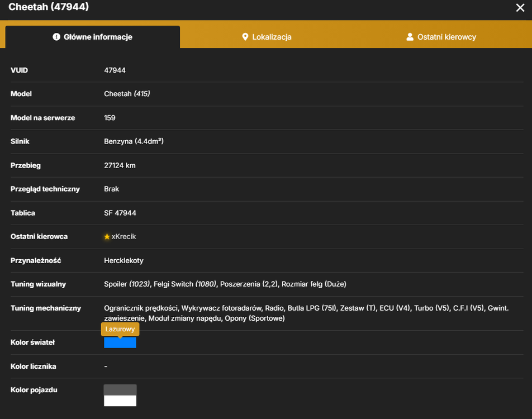Click the Model na serwerze label
The height and width of the screenshot is (419, 532).
tap(42, 118)
